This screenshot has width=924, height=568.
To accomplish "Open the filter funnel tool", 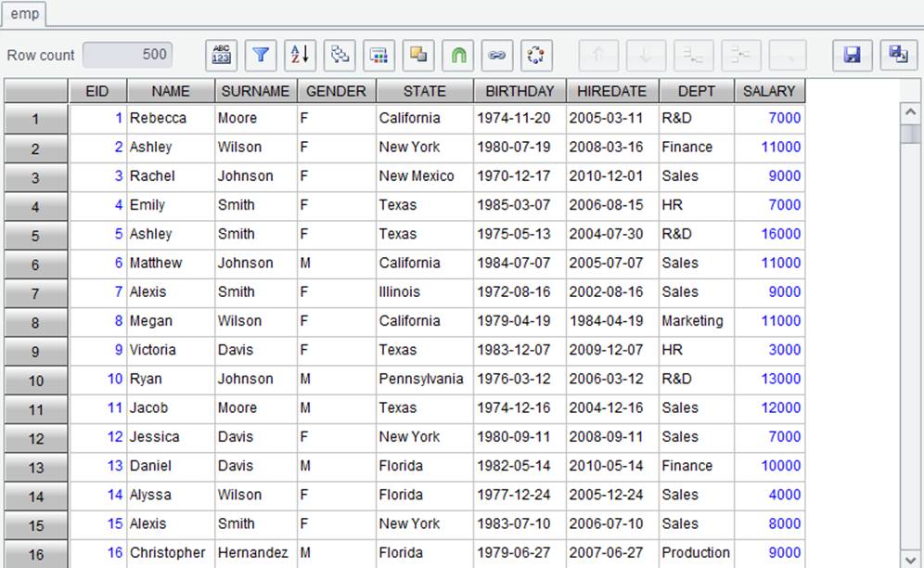I will tap(261, 56).
